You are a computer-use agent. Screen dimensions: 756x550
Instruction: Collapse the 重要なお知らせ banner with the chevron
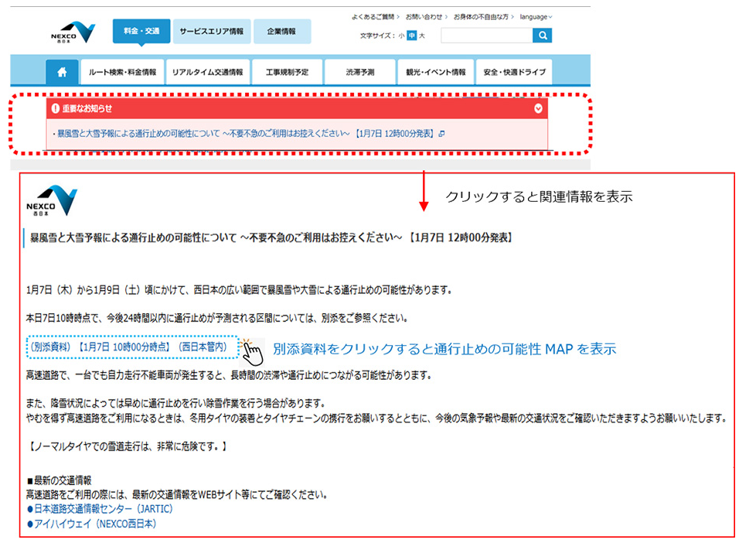pyautogui.click(x=537, y=108)
